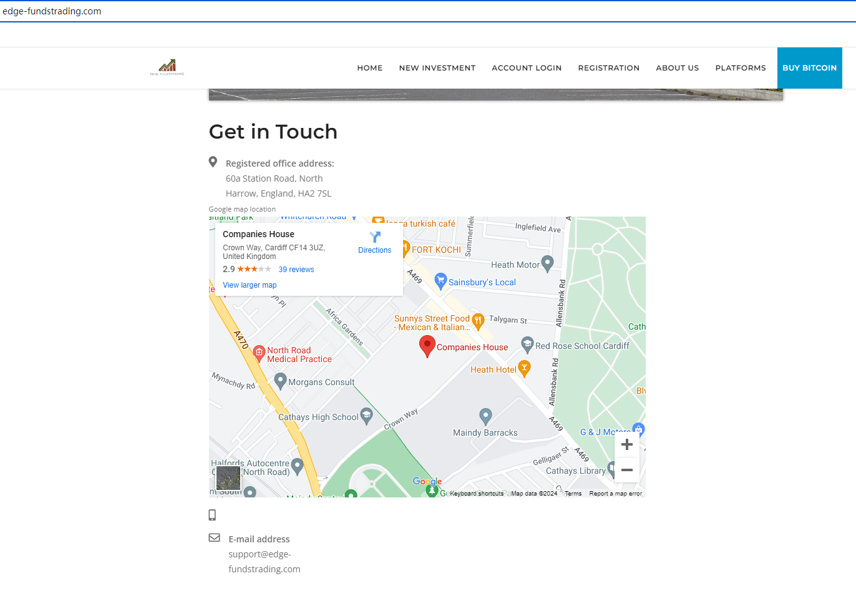The width and height of the screenshot is (856, 616).
Task: Click Red Rose School Cardiff marker
Action: 527,345
